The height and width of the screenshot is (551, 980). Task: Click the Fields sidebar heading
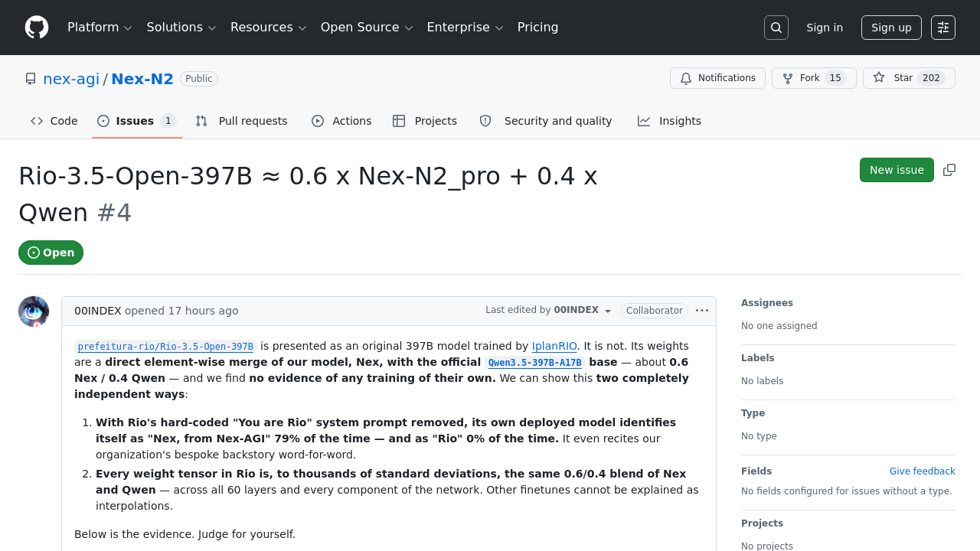coord(756,471)
